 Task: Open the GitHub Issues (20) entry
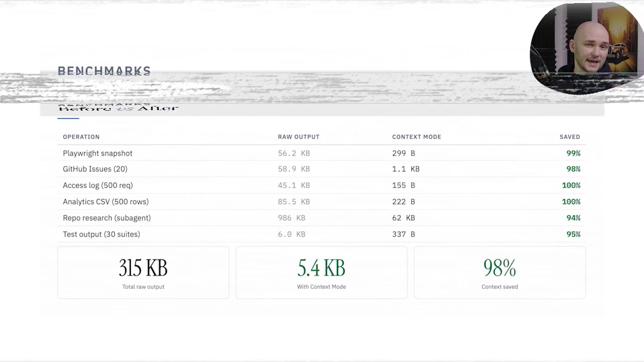click(95, 169)
